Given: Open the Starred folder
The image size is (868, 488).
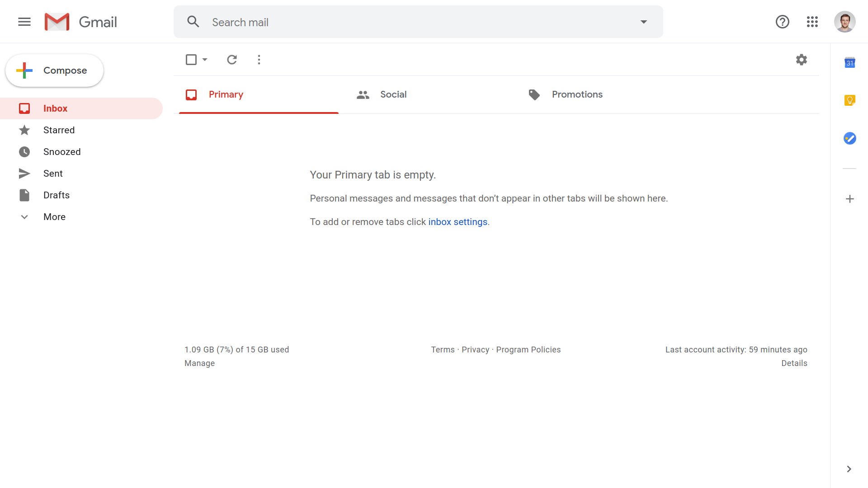Looking at the screenshot, I should (58, 130).
